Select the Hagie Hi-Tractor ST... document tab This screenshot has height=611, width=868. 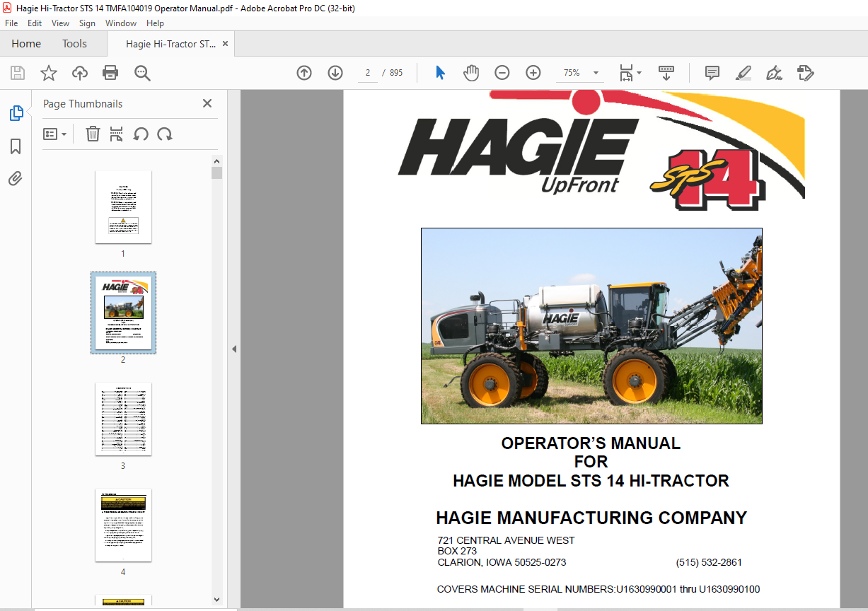[170, 44]
